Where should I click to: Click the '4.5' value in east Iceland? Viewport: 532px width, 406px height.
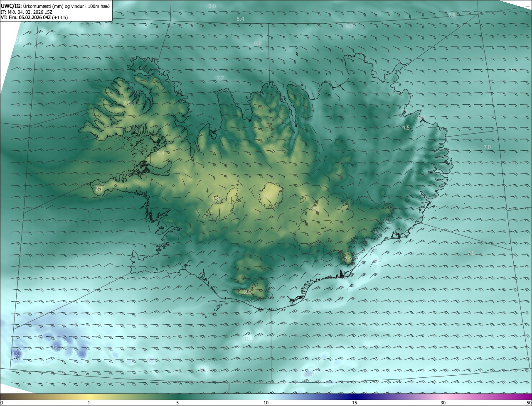pyautogui.click(x=406, y=128)
